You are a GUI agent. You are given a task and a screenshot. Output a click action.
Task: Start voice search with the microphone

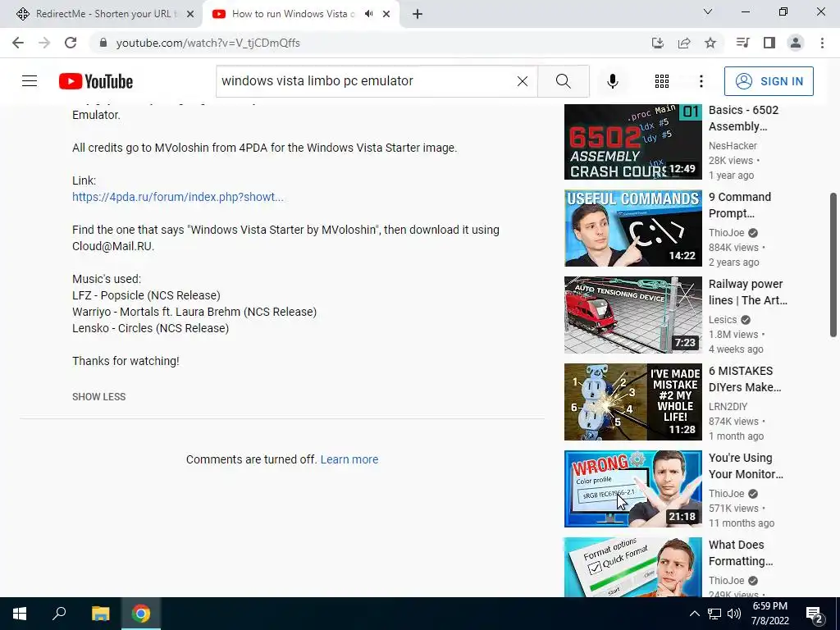(x=612, y=81)
